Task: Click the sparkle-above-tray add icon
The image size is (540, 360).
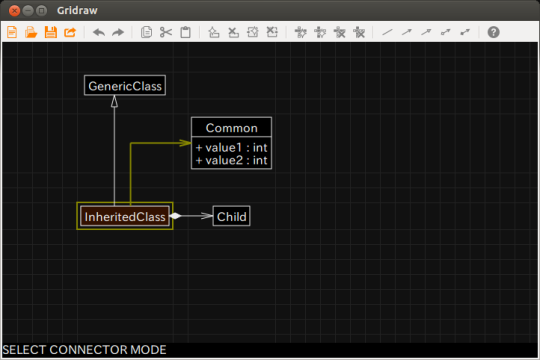Action: click(214, 32)
